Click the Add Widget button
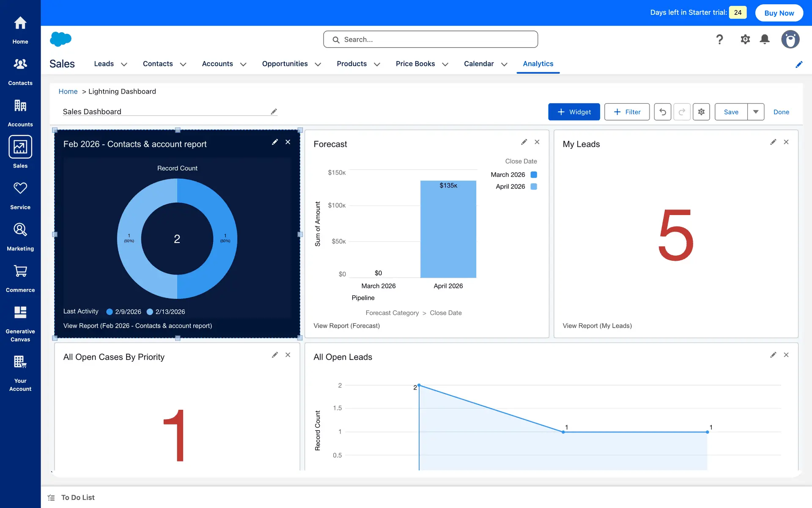The width and height of the screenshot is (812, 508). point(574,112)
